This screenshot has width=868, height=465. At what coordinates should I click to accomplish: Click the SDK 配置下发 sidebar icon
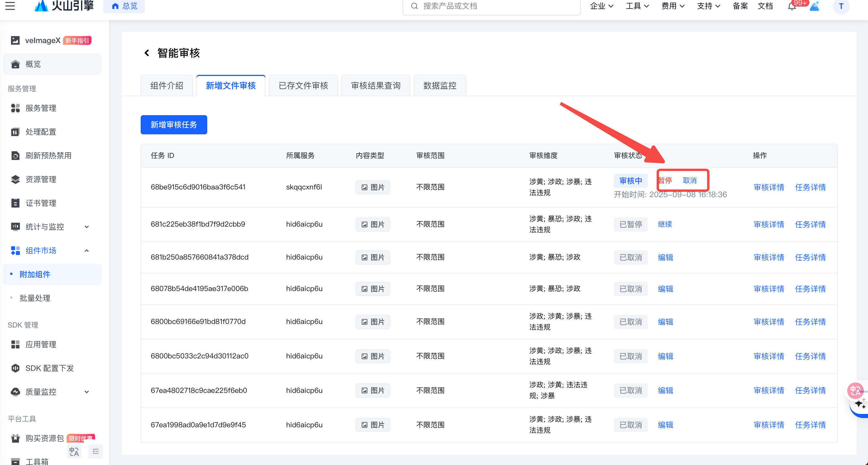pos(15,368)
